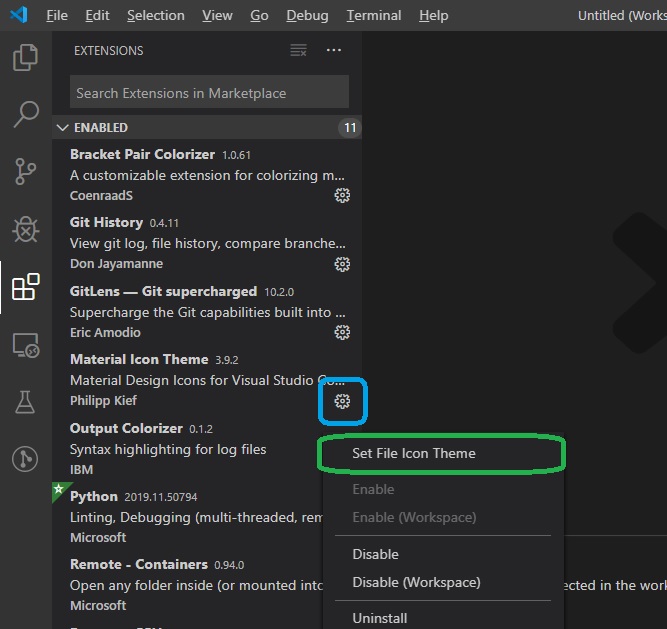Open the Debug menu

pyautogui.click(x=307, y=15)
